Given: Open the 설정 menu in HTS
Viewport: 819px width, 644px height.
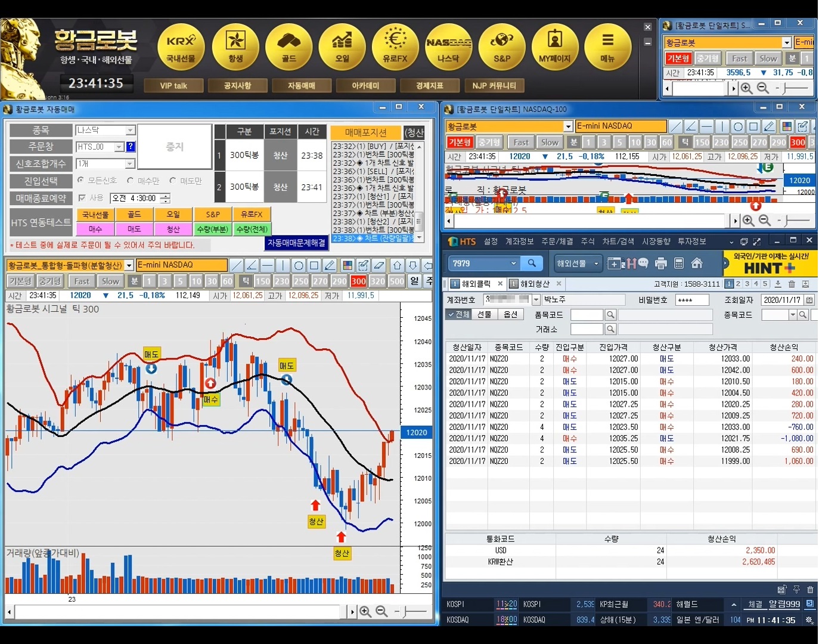Looking at the screenshot, I should (x=491, y=241).
